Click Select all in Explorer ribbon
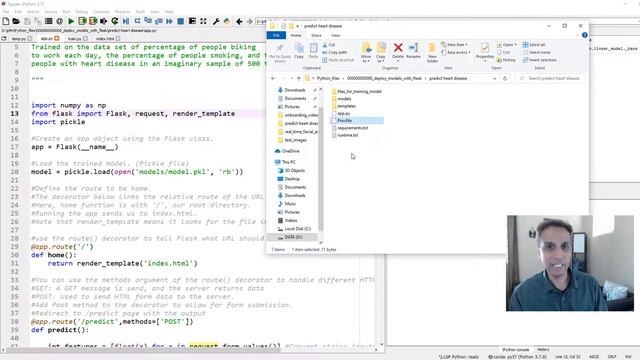 point(534,44)
